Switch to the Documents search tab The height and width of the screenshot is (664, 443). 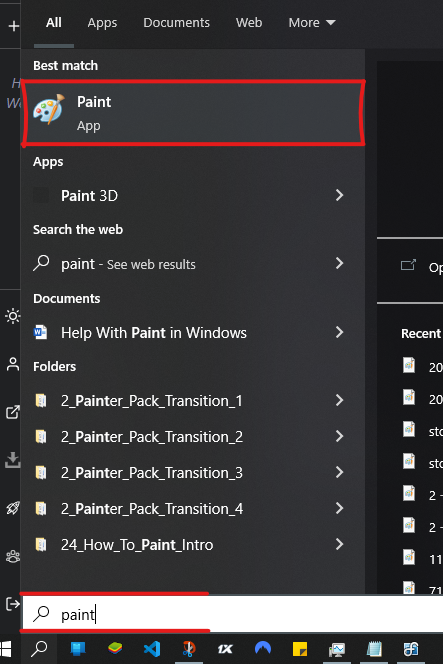(176, 22)
